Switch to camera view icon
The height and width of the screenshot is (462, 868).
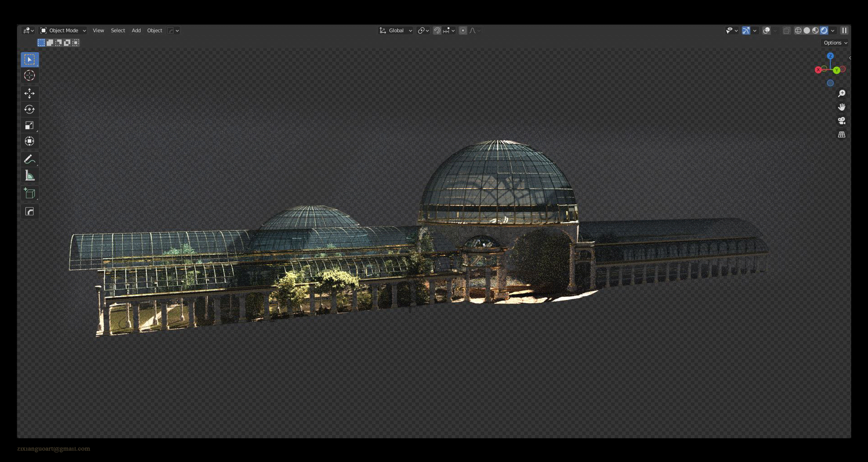coord(842,121)
